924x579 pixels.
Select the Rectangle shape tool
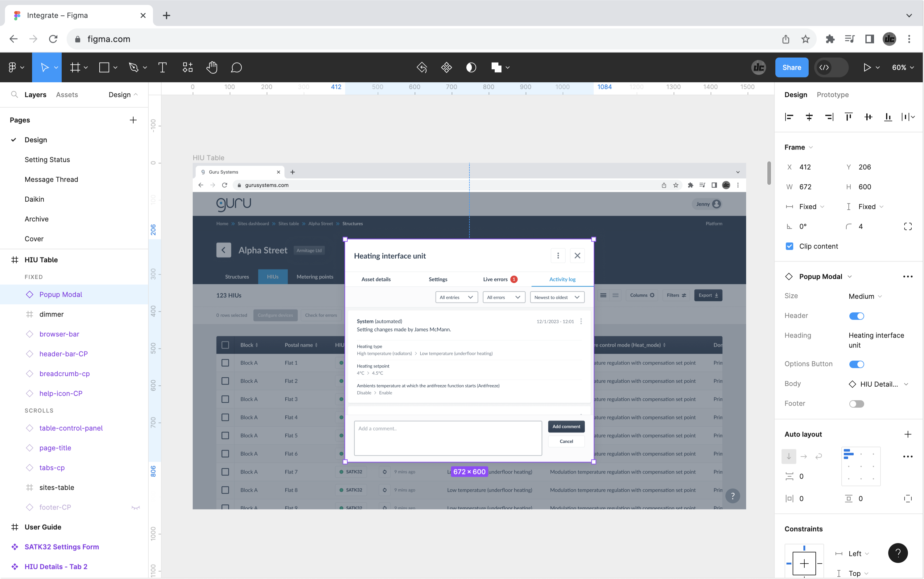104,68
